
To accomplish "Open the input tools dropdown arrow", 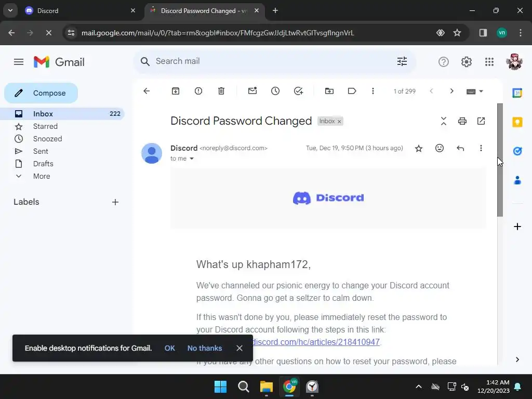I will coord(481,91).
